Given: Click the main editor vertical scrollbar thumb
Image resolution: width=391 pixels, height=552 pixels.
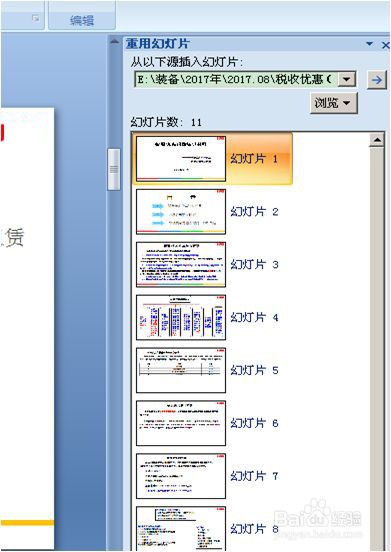Looking at the screenshot, I should [114, 169].
